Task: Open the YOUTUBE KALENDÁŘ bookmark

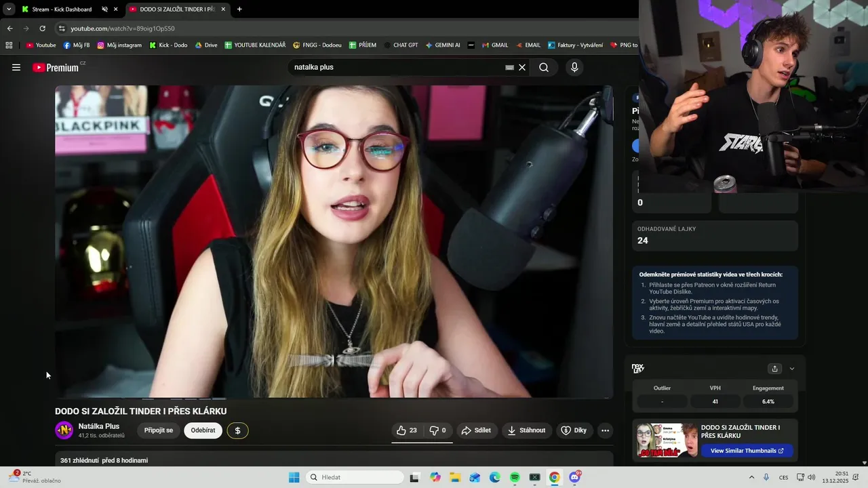Action: coord(255,45)
